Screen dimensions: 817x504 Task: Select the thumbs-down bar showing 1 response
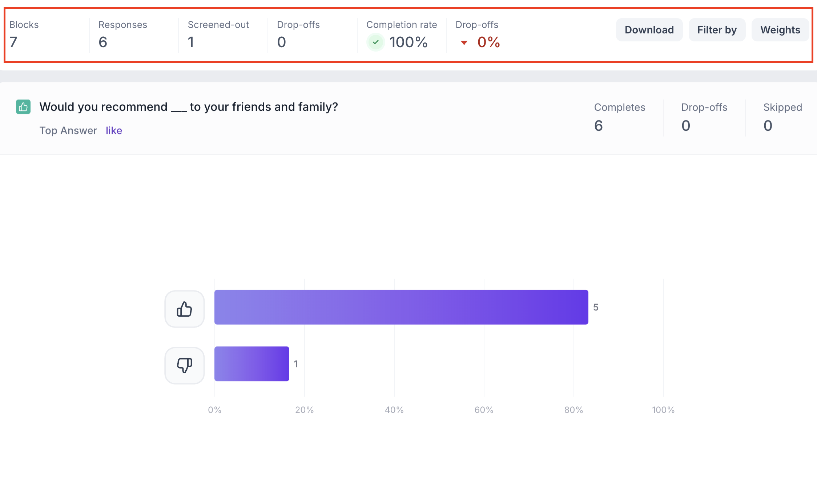coord(251,364)
